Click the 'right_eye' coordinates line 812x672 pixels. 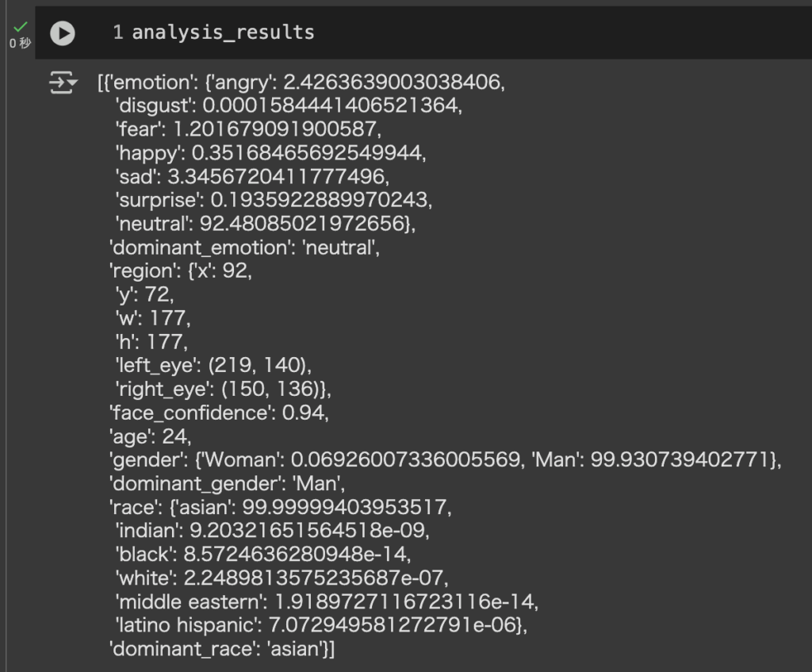tap(218, 389)
